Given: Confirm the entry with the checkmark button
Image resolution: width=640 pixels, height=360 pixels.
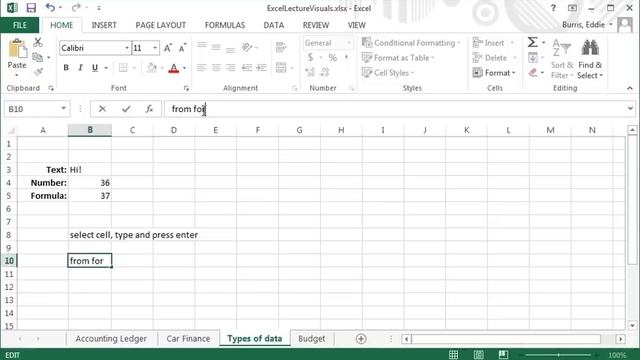Looking at the screenshot, I should [126, 109].
